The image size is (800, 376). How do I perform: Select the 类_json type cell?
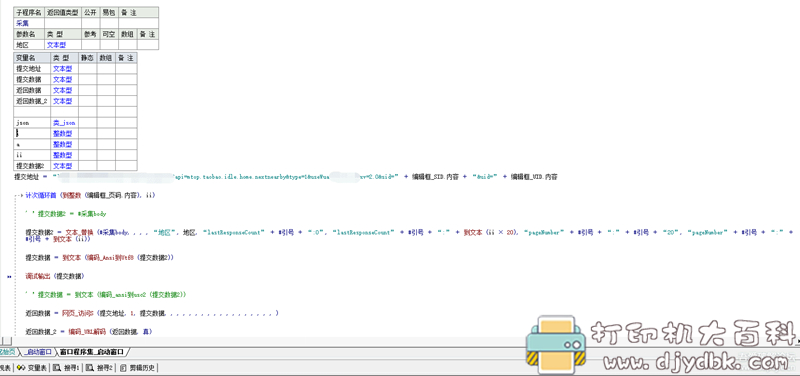(x=64, y=122)
